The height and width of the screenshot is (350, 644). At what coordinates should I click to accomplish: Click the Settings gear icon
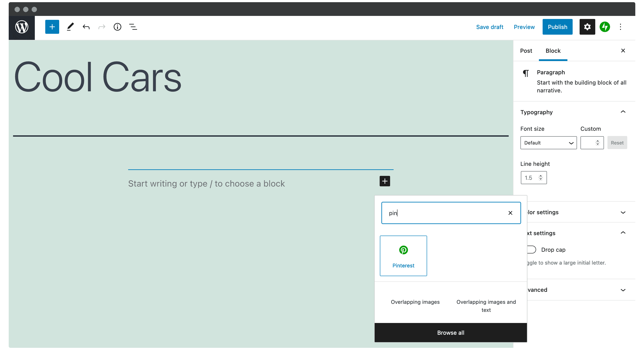[587, 27]
